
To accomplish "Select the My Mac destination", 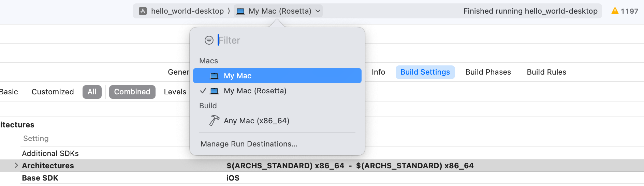I will coord(237,76).
